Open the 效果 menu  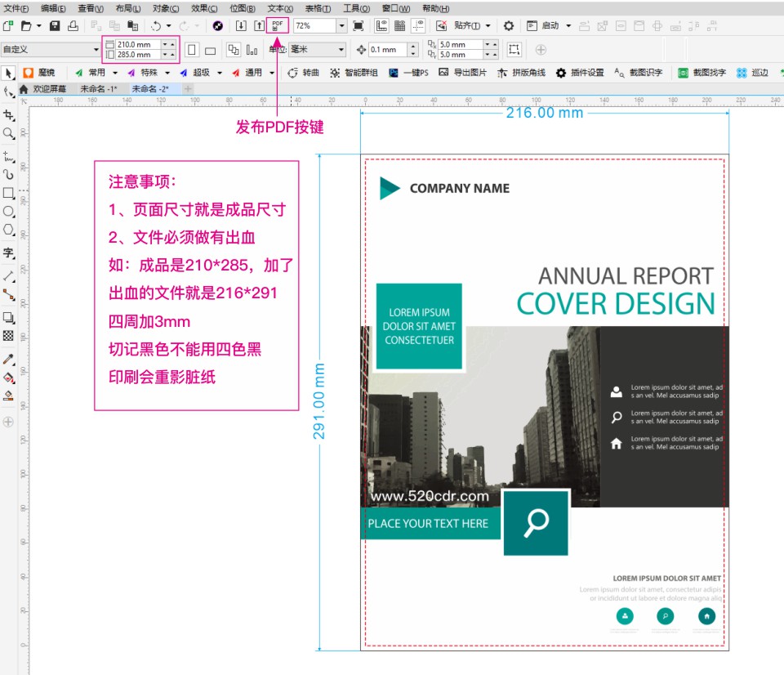pyautogui.click(x=204, y=8)
